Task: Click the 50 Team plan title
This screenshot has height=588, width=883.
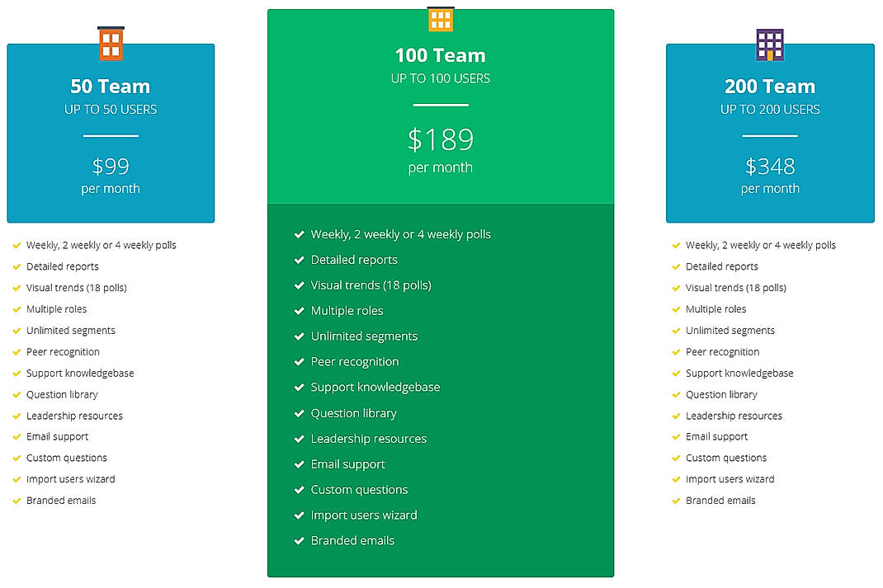Action: click(110, 86)
